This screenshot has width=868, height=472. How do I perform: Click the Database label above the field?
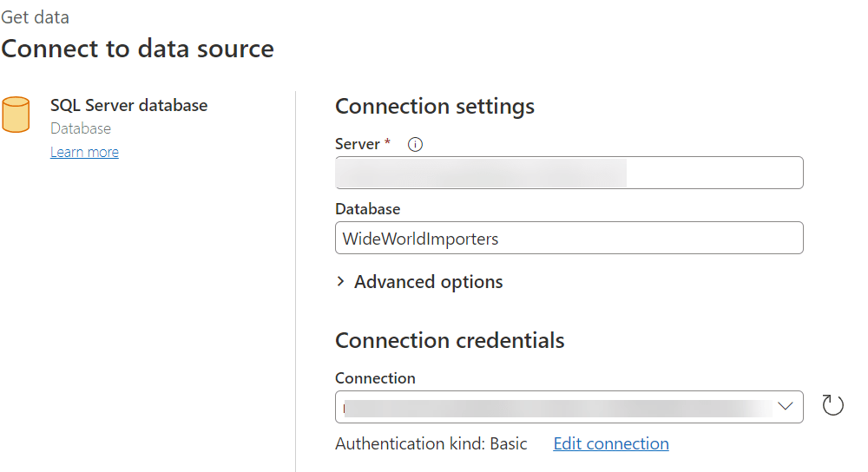tap(367, 209)
